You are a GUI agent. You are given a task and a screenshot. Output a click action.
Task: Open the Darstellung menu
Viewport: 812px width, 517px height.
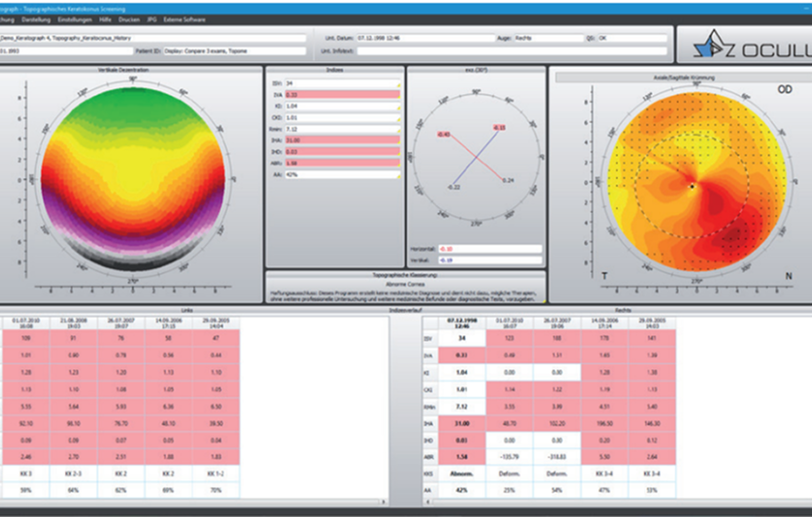pos(36,19)
